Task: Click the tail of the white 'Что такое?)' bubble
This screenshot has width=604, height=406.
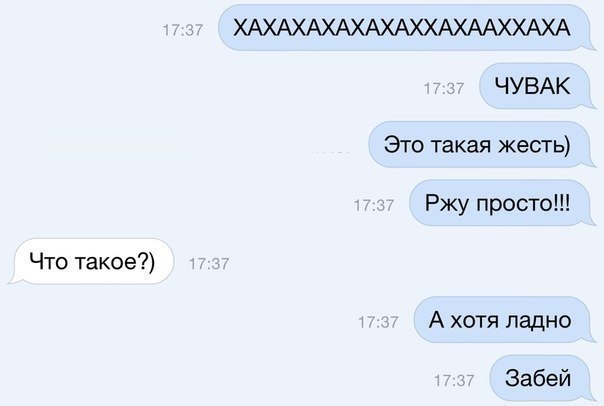Action: [x=14, y=279]
